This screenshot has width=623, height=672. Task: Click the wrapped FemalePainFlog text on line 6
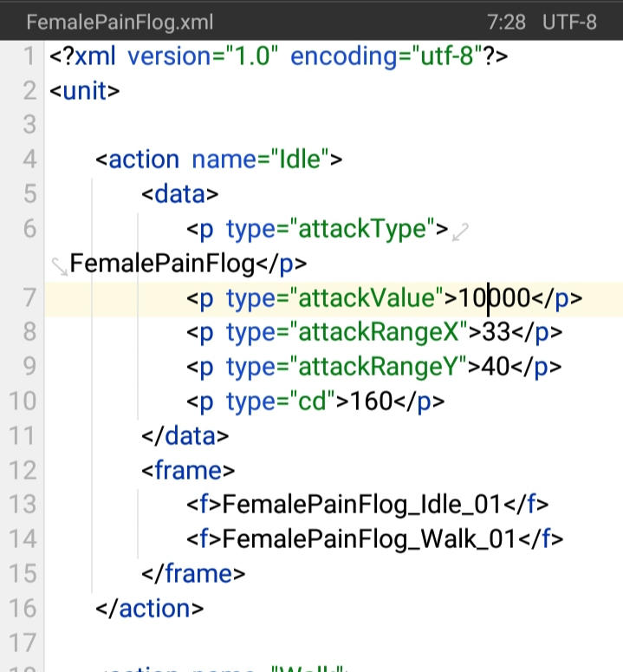click(x=162, y=263)
